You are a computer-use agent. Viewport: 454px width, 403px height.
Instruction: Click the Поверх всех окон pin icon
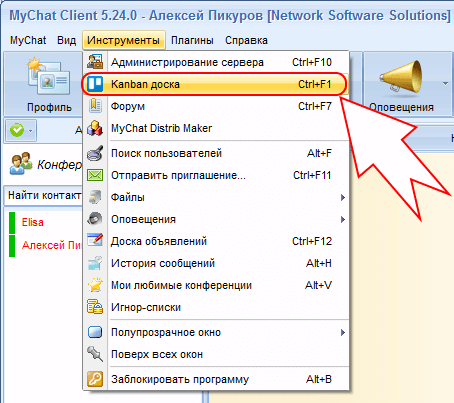point(95,354)
